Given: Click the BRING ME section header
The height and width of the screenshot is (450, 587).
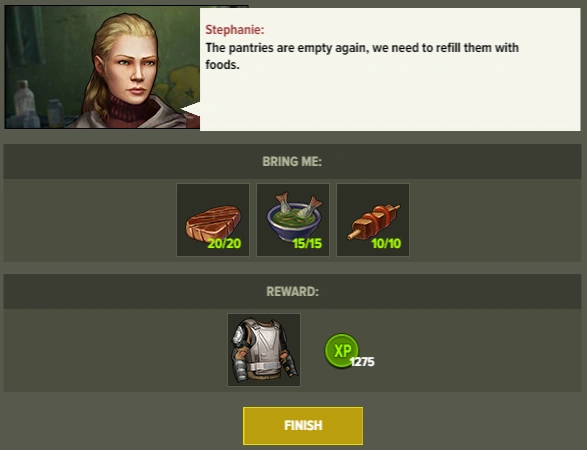Looking at the screenshot, I should 292,161.
